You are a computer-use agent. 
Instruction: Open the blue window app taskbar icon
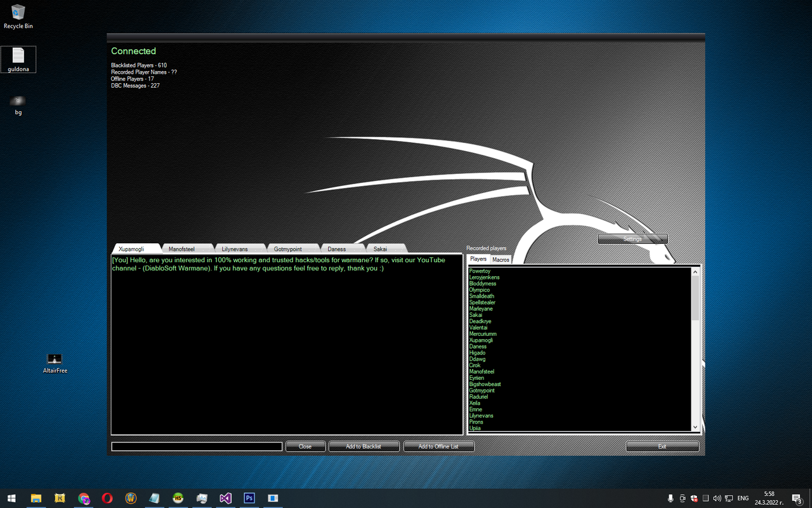pos(273,498)
